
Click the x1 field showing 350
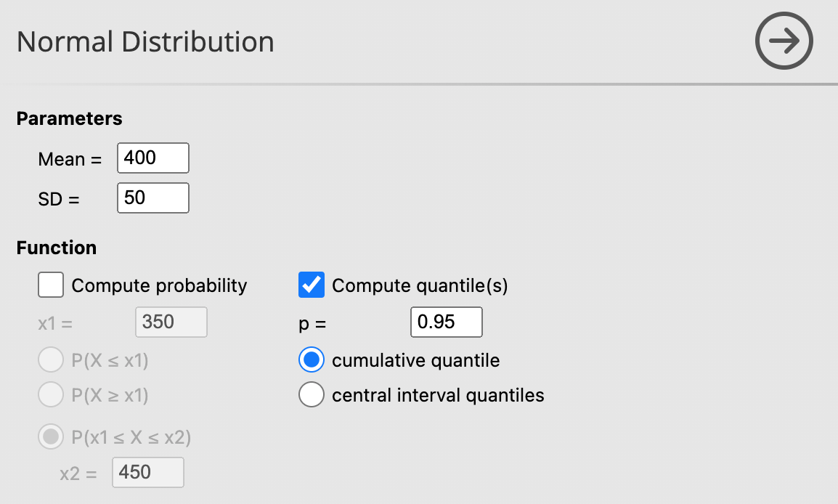pos(171,322)
